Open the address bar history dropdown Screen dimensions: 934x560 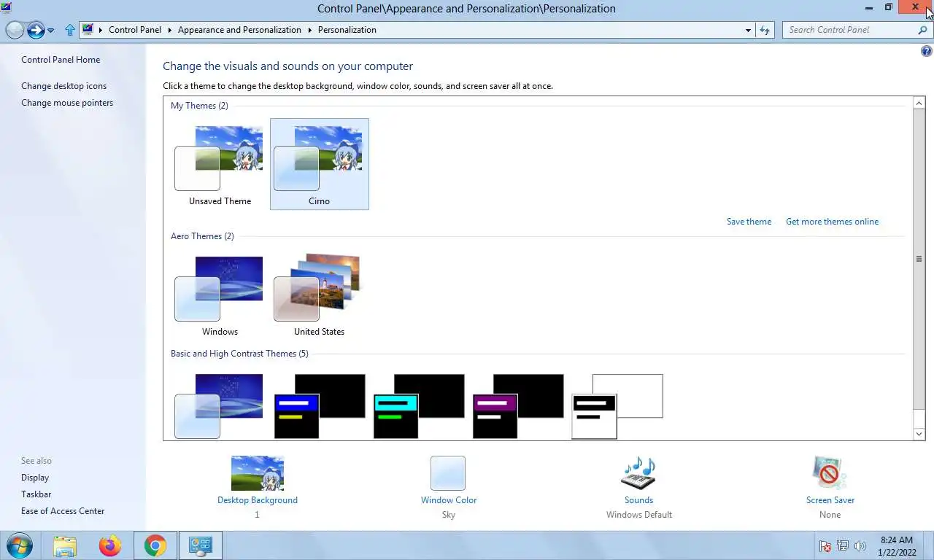tap(748, 30)
